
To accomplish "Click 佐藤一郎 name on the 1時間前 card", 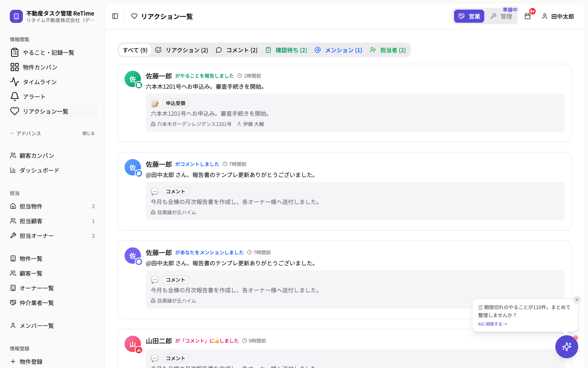I will coord(159,76).
